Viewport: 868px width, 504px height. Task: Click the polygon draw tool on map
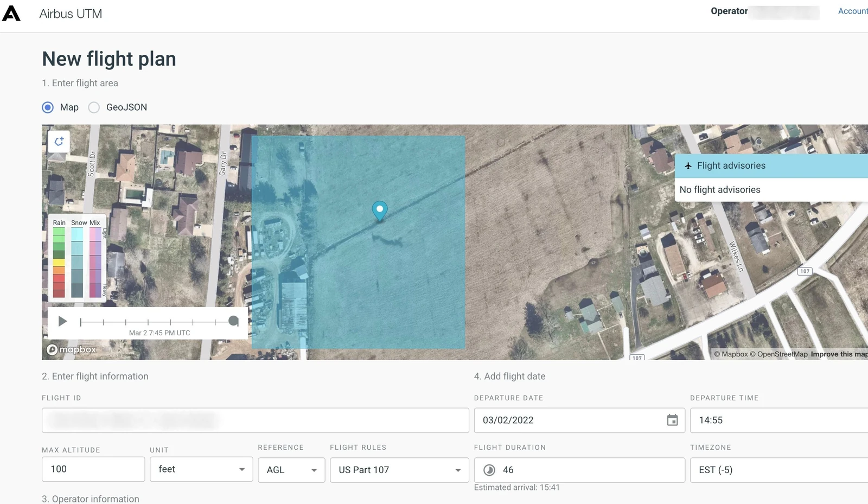[59, 142]
